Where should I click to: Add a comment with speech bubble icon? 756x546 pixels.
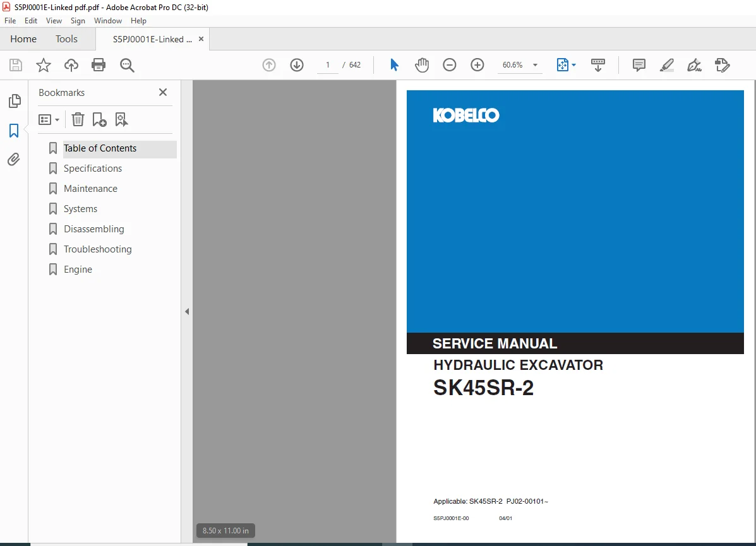coord(639,65)
